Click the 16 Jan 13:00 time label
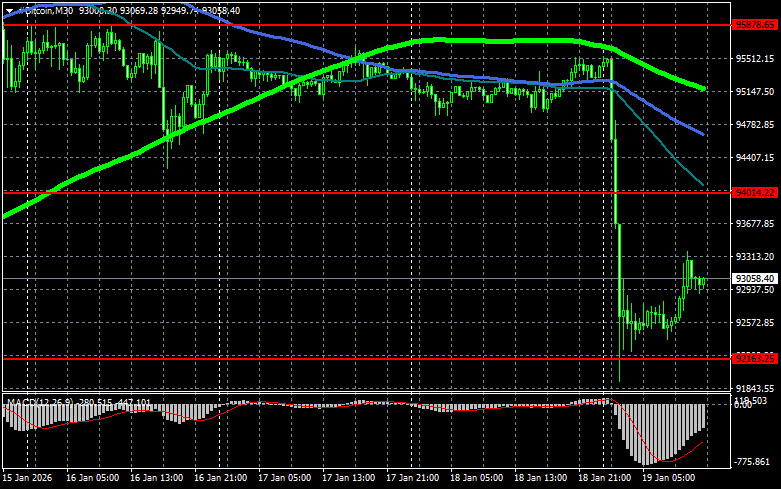 156,478
